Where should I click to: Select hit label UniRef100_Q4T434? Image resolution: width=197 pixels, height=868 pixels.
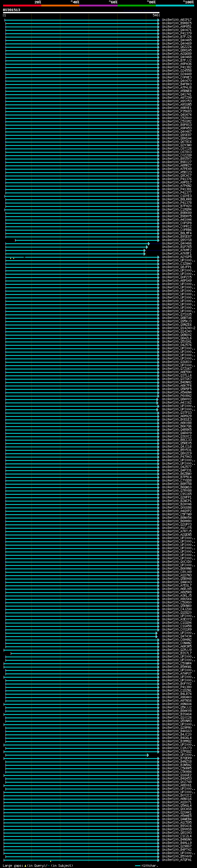point(176,636)
